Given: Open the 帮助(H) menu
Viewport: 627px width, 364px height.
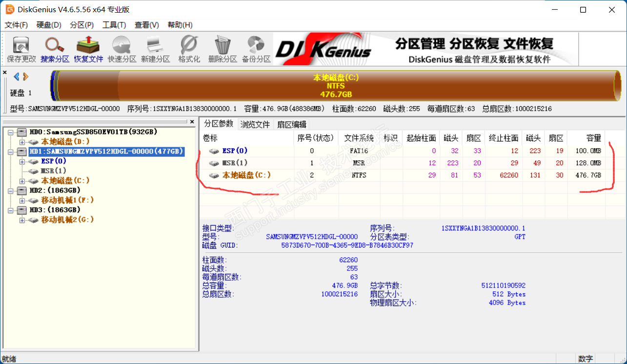Looking at the screenshot, I should [180, 25].
